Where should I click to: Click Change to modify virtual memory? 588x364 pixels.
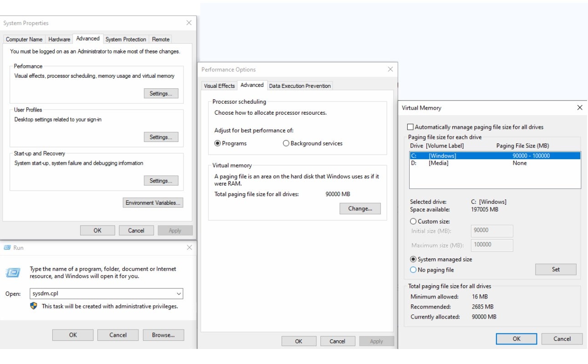coord(360,208)
